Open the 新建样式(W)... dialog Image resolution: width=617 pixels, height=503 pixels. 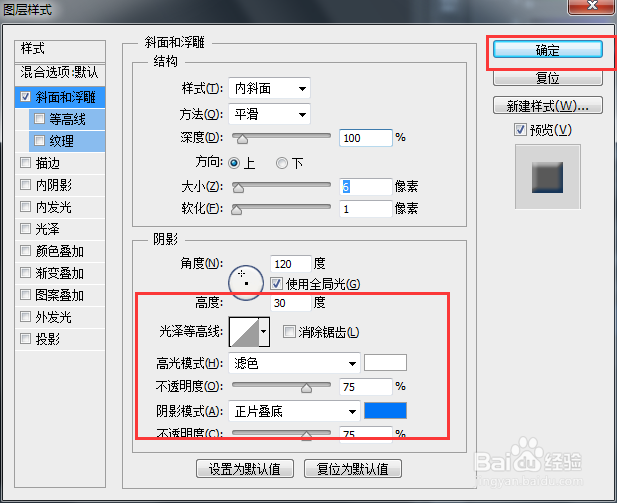tap(547, 105)
